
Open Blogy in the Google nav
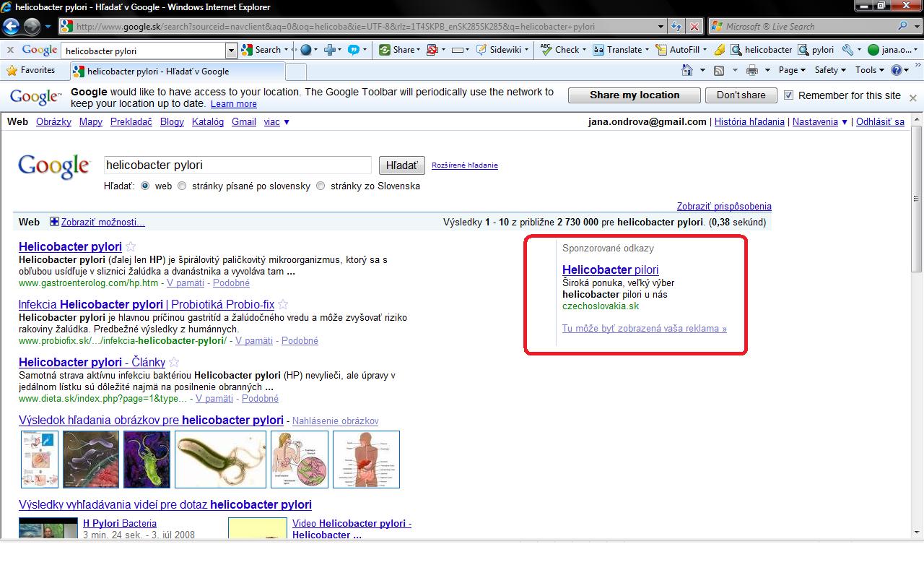(x=172, y=121)
